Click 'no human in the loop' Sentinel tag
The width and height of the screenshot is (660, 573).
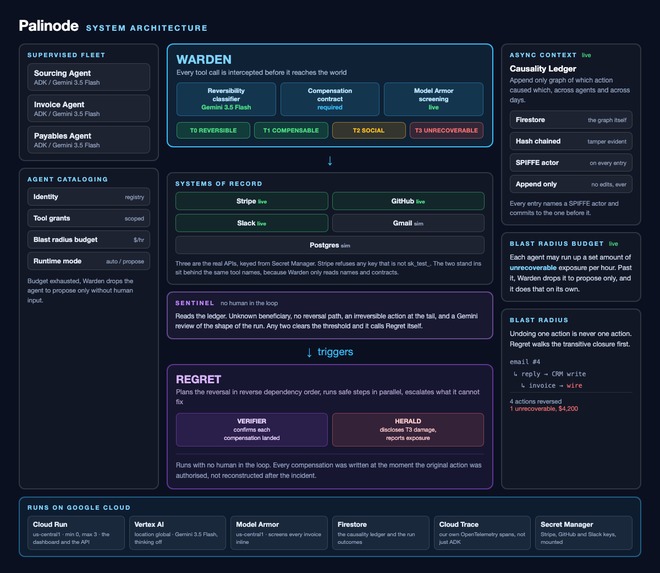click(x=249, y=303)
